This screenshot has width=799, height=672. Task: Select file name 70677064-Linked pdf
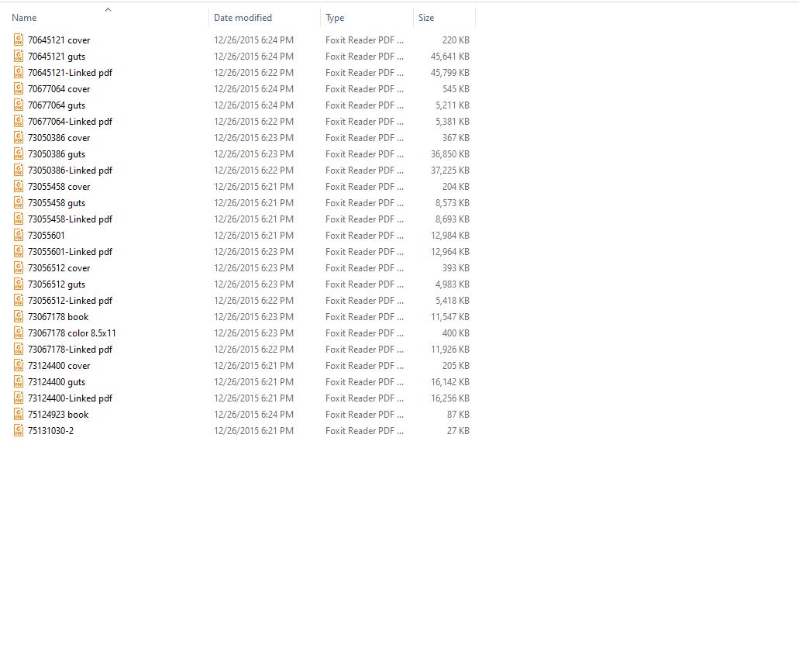click(71, 122)
